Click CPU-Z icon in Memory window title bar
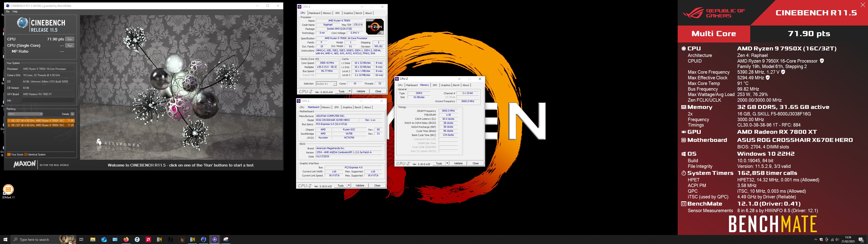This screenshot has height=244, width=868. point(397,79)
